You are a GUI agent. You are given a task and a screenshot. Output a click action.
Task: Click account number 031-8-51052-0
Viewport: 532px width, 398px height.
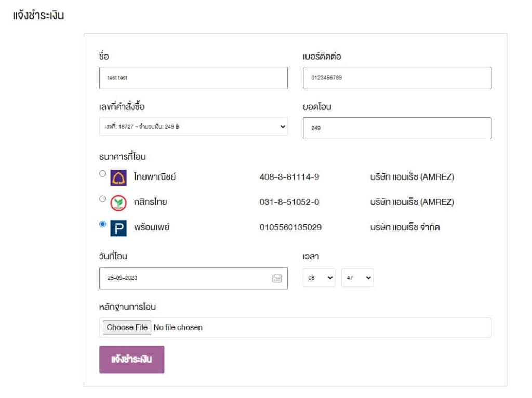click(x=289, y=202)
